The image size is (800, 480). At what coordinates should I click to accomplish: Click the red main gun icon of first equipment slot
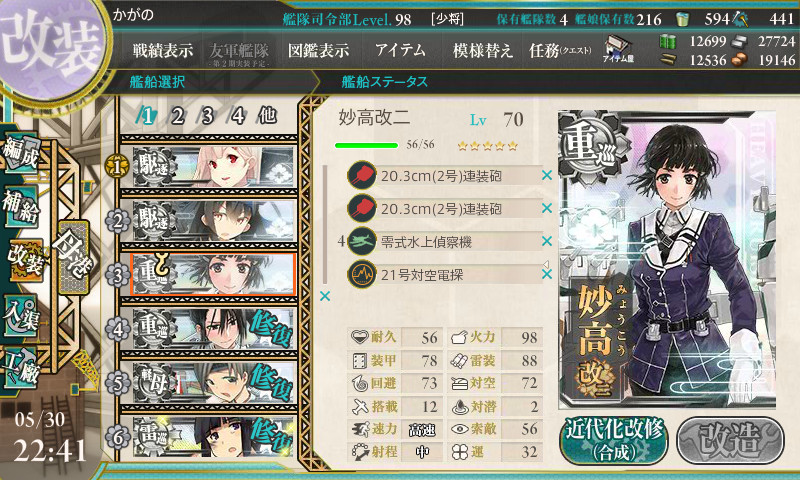[x=362, y=175]
